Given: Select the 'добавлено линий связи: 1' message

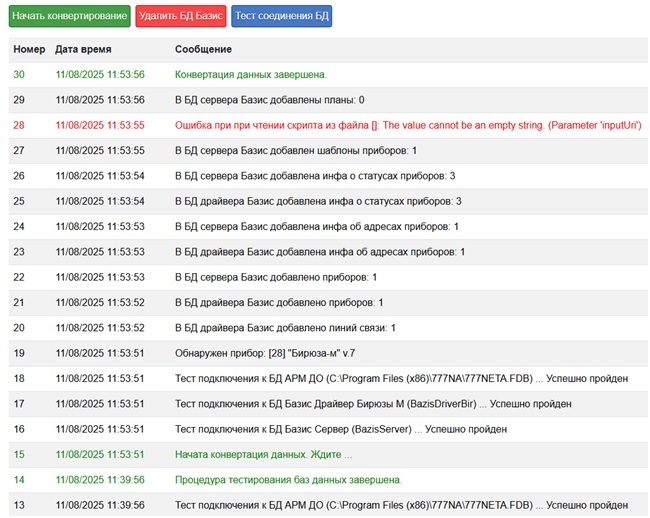Looking at the screenshot, I should (285, 327).
